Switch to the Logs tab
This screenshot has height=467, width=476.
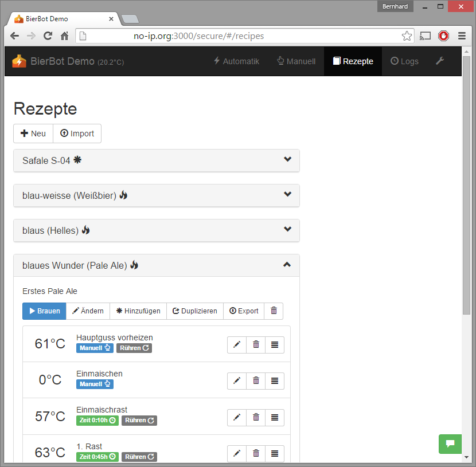click(x=404, y=61)
